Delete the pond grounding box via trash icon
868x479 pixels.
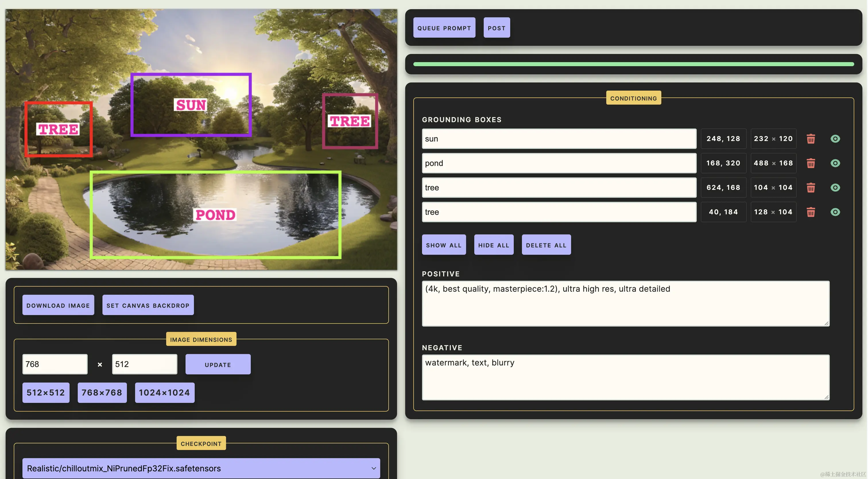[x=811, y=163]
